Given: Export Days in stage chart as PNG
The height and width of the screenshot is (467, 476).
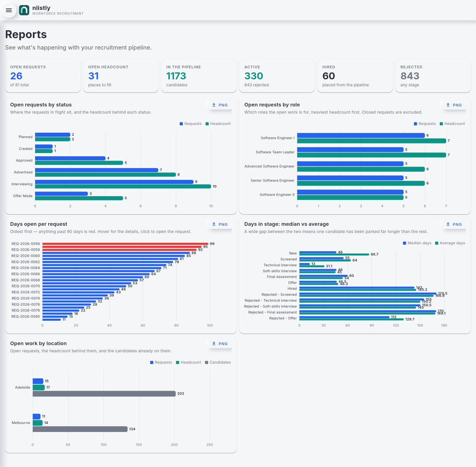Looking at the screenshot, I should (454, 224).
